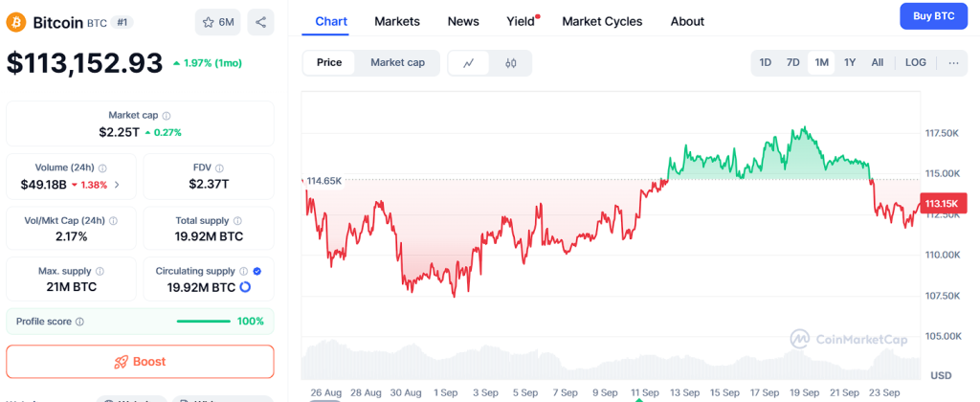Click the 21M BTC max supply value

[71, 287]
